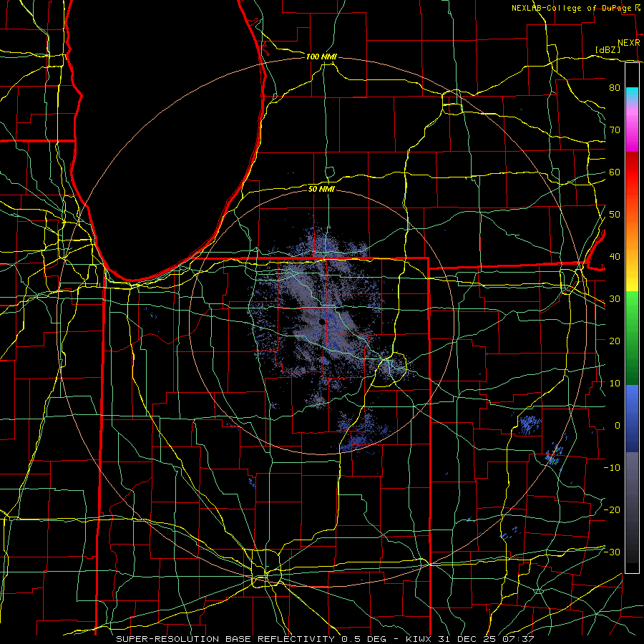Click the 20 scale value
Viewport: 644px width, 644px height.
coord(615,341)
